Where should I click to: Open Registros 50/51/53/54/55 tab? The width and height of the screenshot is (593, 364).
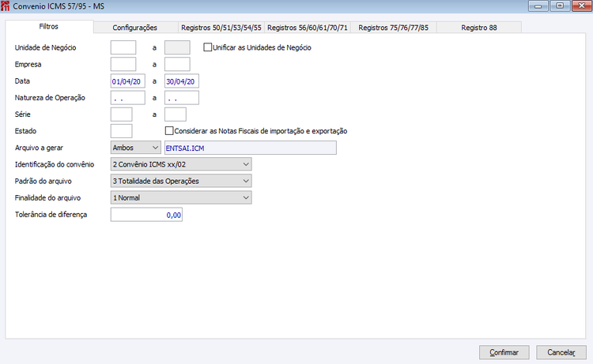click(221, 28)
